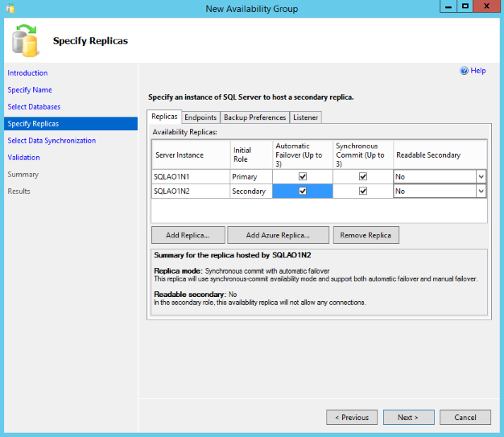Click the Add Azure Replica button
This screenshot has height=437, width=504.
coord(278,235)
